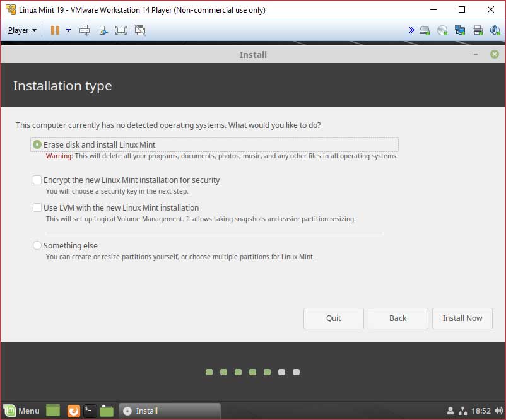Launch Firefox from the Mint panel
The height and width of the screenshot is (420, 506).
coord(73,411)
